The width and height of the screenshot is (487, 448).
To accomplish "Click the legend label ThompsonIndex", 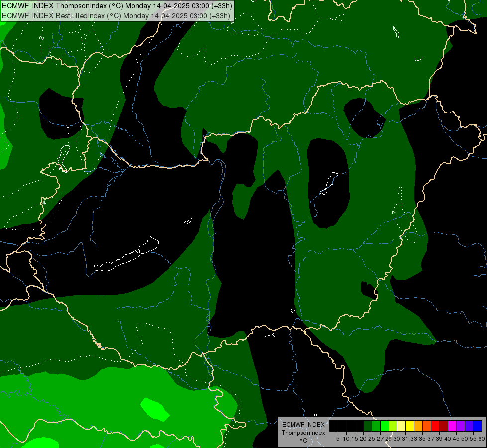I will click(303, 433).
